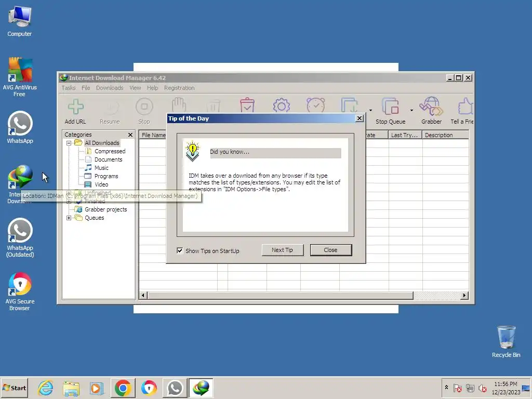Click the Start Queue toolbar icon
532x399 pixels.
click(350, 105)
